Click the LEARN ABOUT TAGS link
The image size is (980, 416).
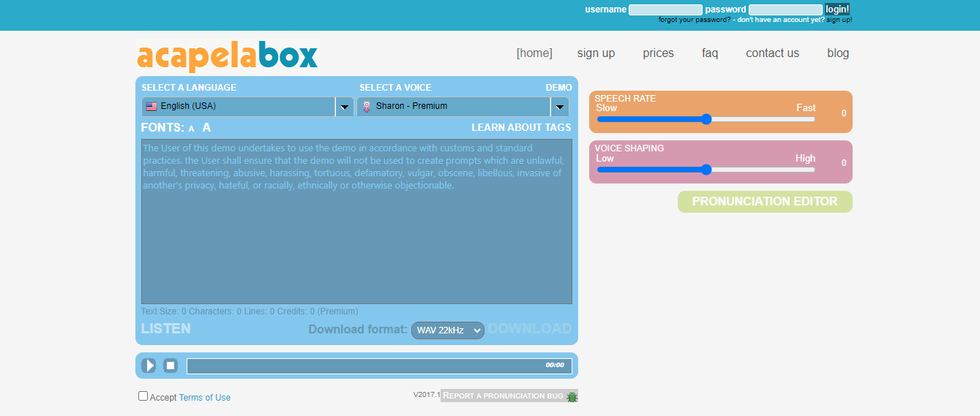tap(521, 128)
